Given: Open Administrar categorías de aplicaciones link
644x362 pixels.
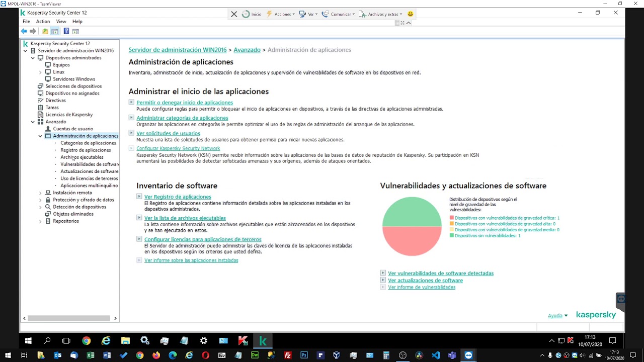Looking at the screenshot, I should click(182, 118).
